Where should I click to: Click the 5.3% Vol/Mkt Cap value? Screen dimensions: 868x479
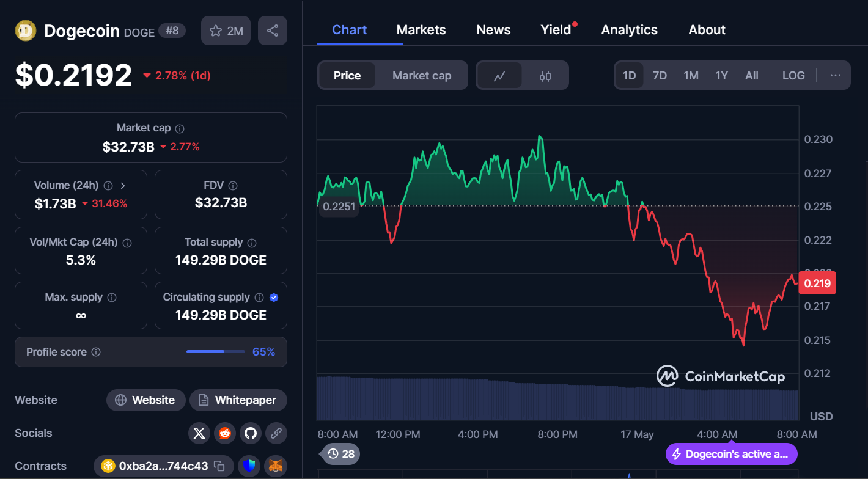point(81,260)
